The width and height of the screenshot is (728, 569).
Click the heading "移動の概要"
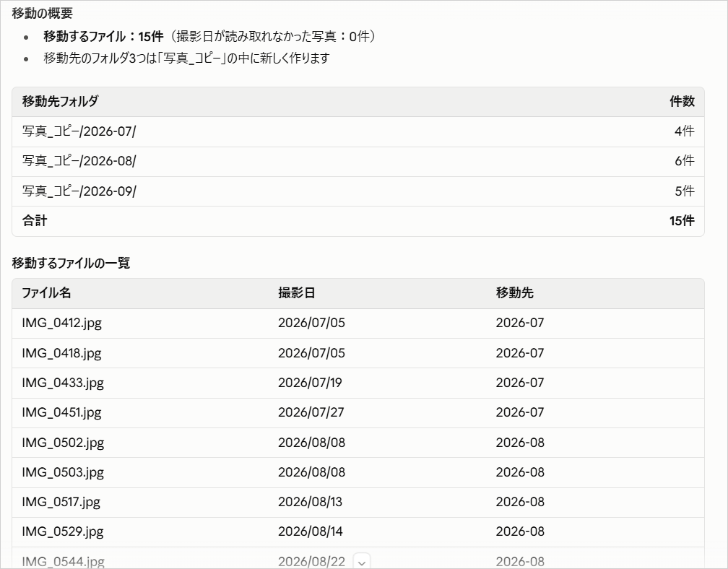point(42,13)
